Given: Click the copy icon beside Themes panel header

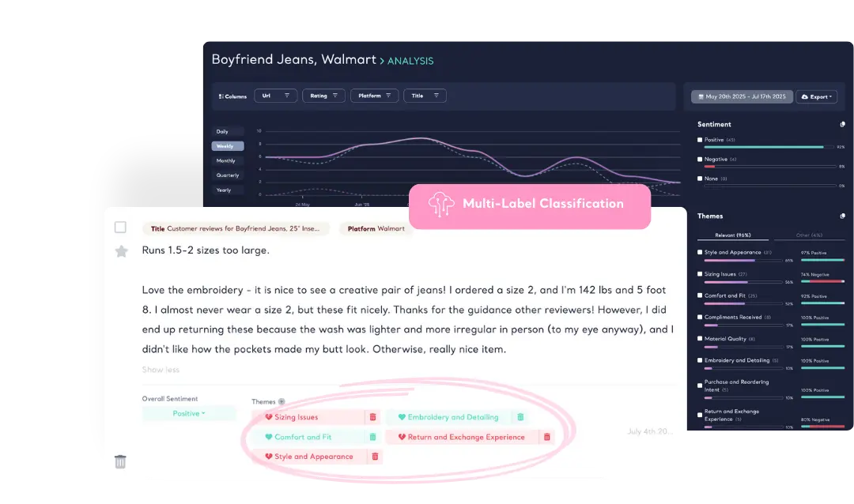Looking at the screenshot, I should coord(842,216).
